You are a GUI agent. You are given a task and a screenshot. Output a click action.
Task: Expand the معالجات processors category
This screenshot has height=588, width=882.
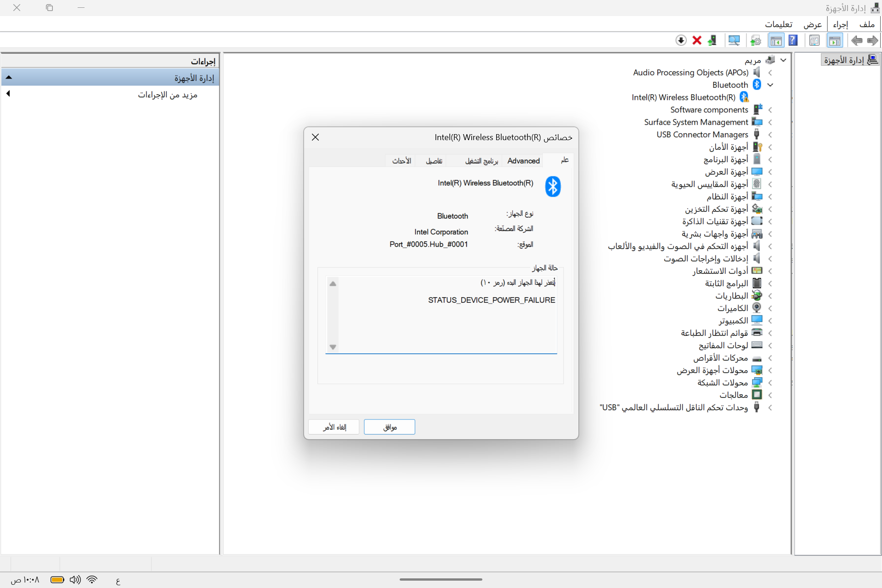tap(770, 395)
